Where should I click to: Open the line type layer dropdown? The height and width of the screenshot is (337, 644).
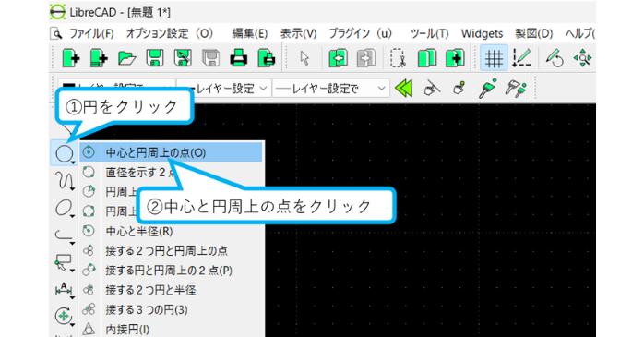pos(330,89)
